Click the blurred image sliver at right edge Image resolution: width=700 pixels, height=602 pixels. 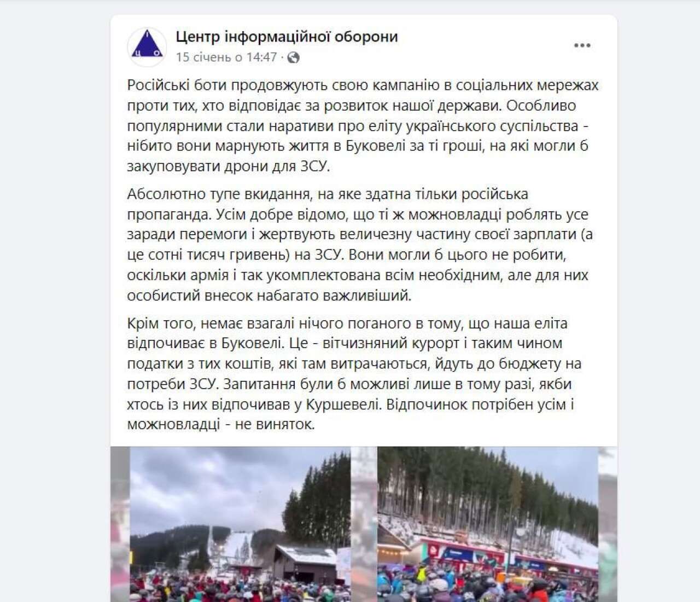click(608, 524)
